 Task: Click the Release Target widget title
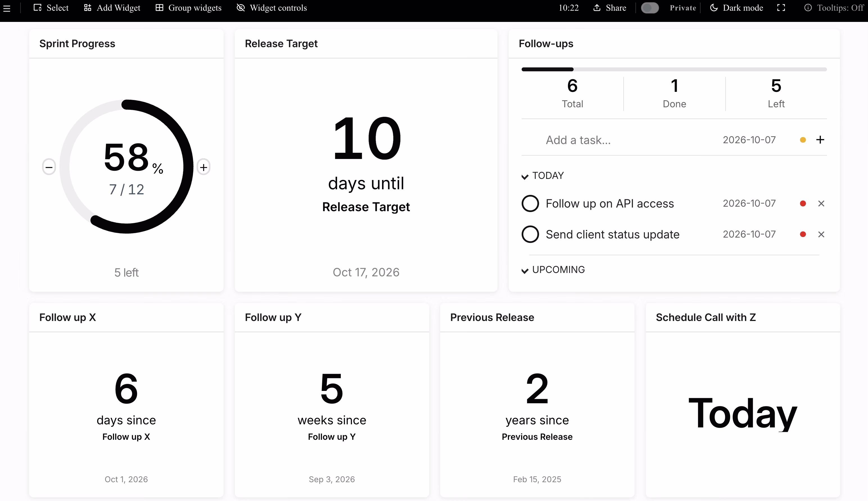pos(281,44)
